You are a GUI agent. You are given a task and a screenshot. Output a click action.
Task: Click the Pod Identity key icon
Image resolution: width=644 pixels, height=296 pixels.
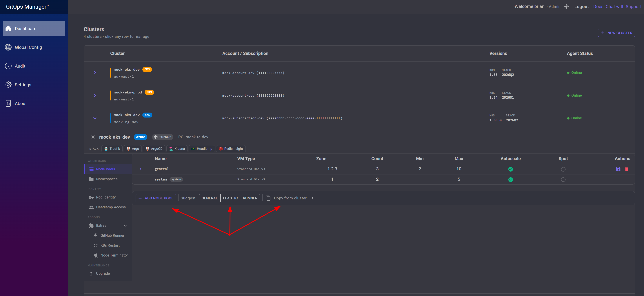pos(91,197)
